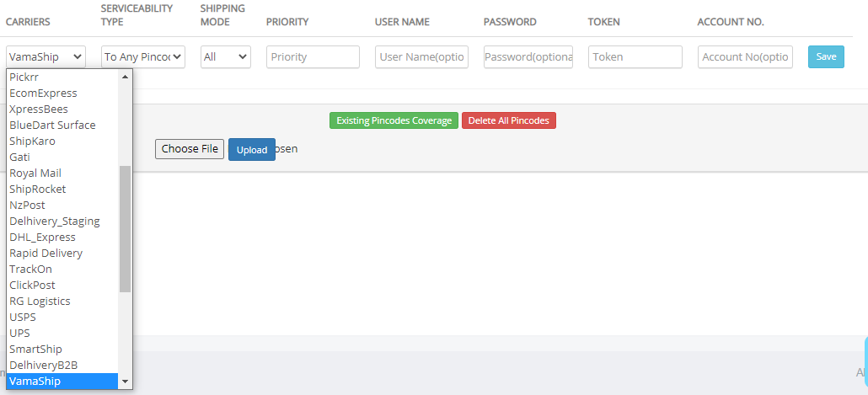Click the PRIORITY column header
868x395 pixels.
tap(287, 22)
